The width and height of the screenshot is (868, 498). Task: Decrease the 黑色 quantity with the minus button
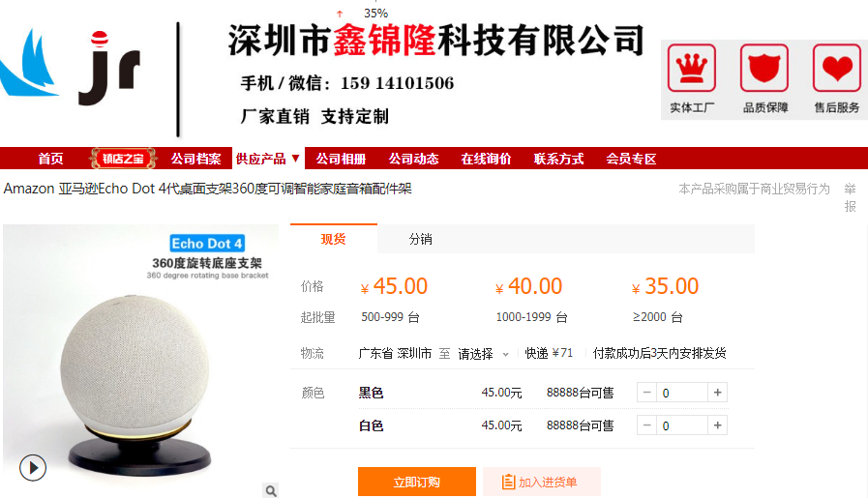tap(646, 393)
